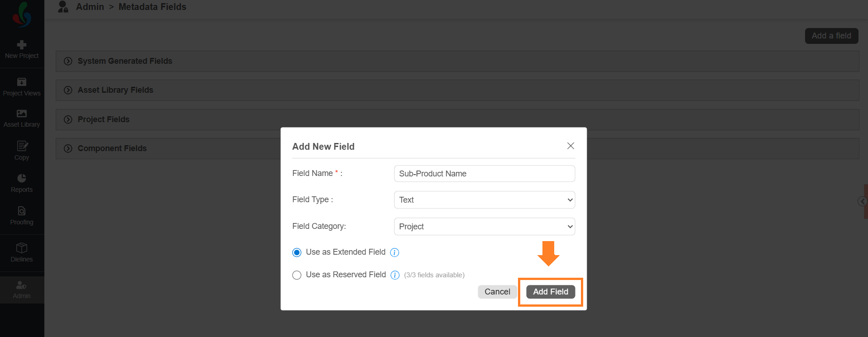Open the Copy module icon

click(22, 151)
